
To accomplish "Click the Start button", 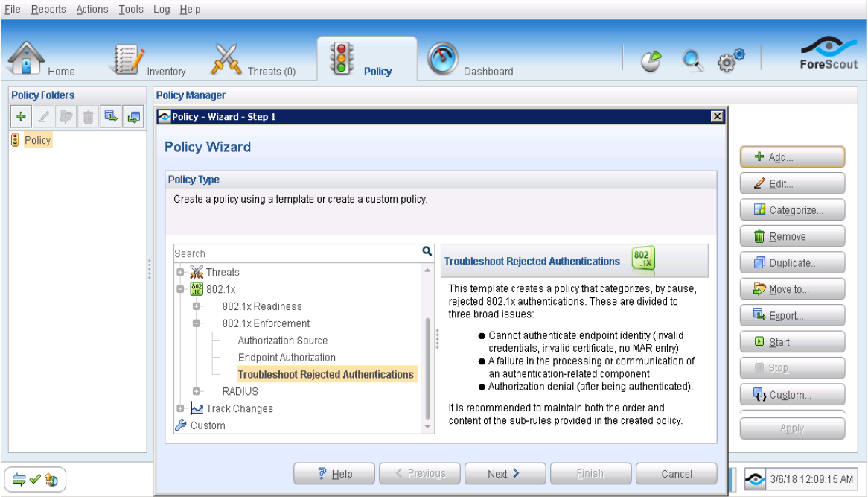I will [792, 342].
